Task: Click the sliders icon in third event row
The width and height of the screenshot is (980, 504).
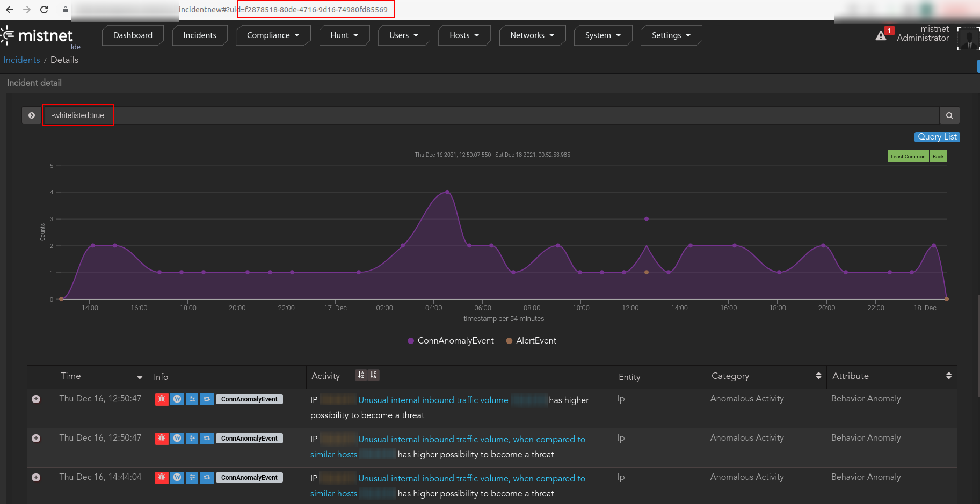Action: pos(192,478)
